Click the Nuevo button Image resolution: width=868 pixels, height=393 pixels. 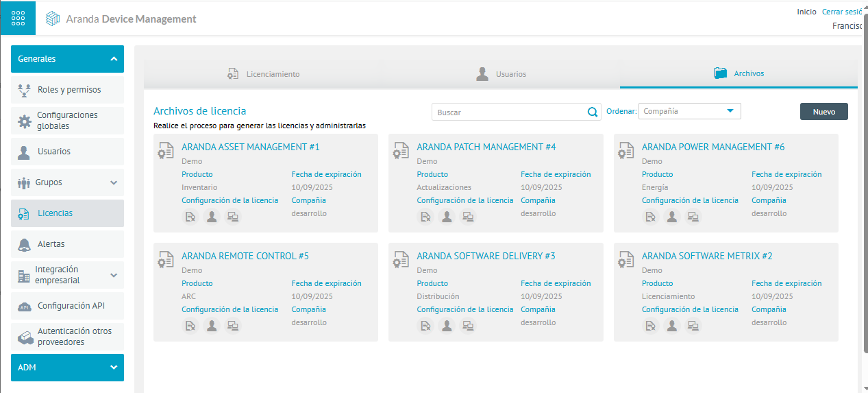pos(823,111)
